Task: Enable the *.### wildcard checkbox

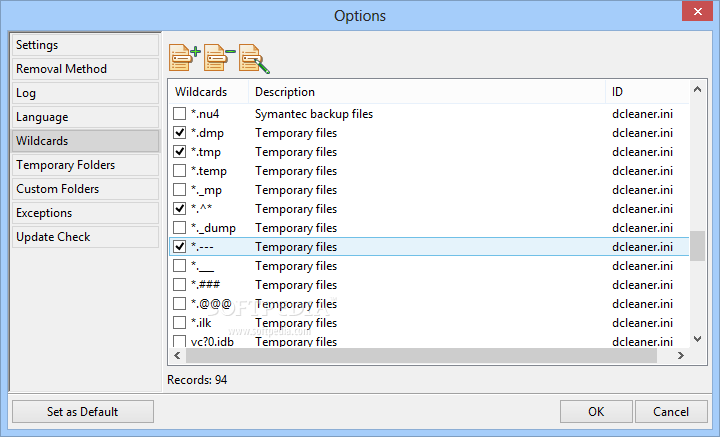Action: (x=180, y=285)
